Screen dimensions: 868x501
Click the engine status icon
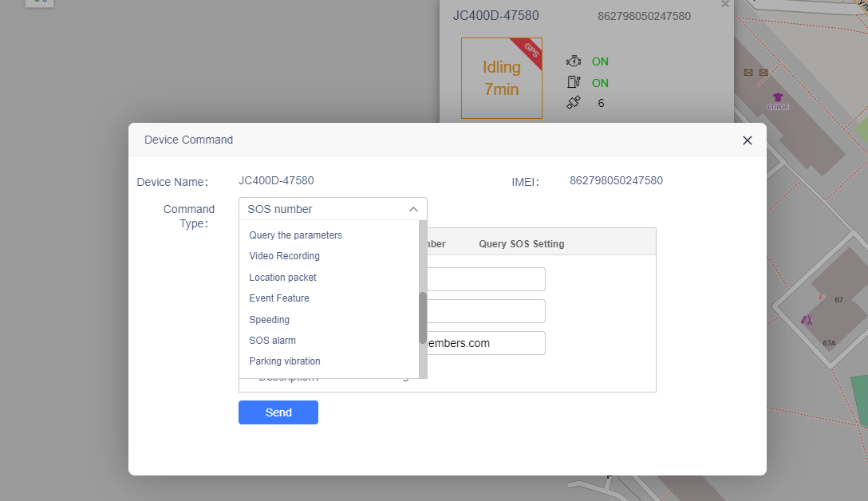point(574,61)
